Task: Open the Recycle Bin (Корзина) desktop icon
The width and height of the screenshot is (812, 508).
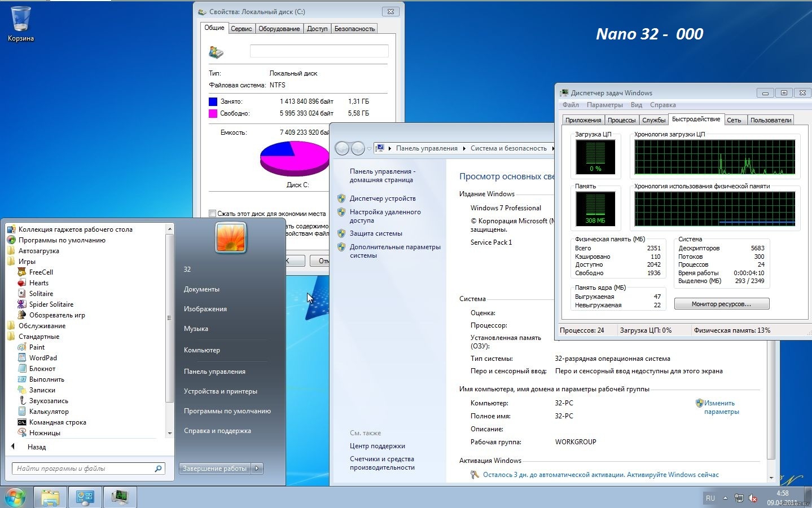Action: (21, 24)
